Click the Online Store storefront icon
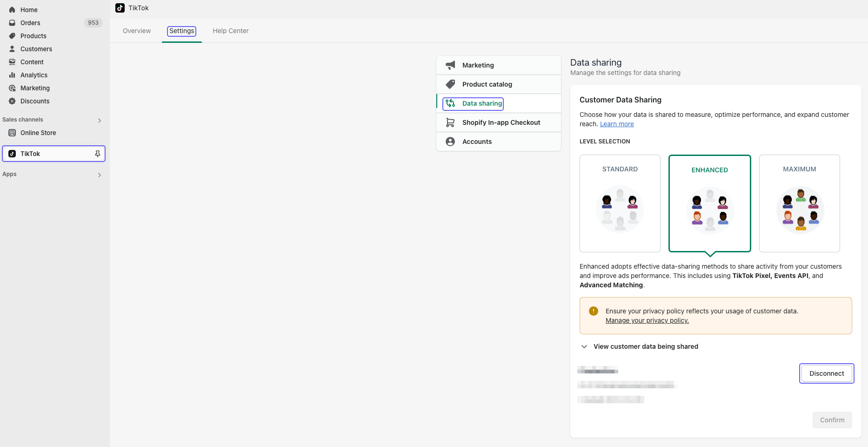The height and width of the screenshot is (447, 868). pyautogui.click(x=12, y=133)
